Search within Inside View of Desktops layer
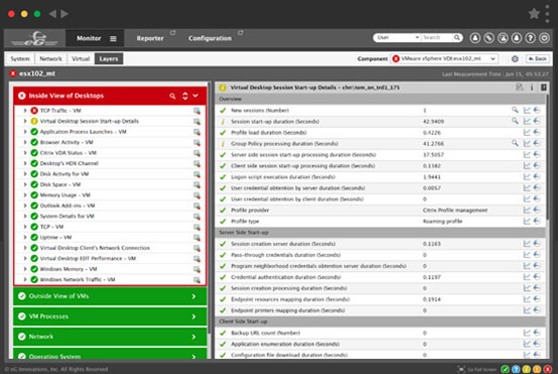 coord(173,96)
